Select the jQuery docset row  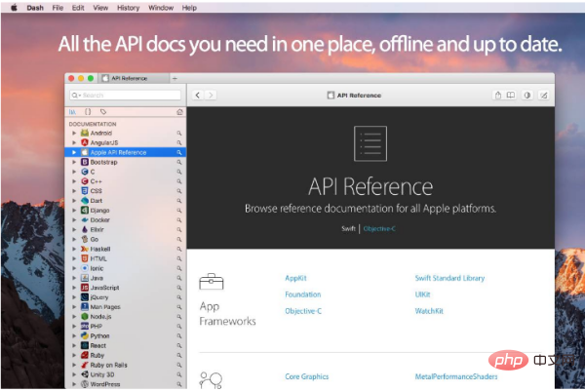click(x=126, y=297)
